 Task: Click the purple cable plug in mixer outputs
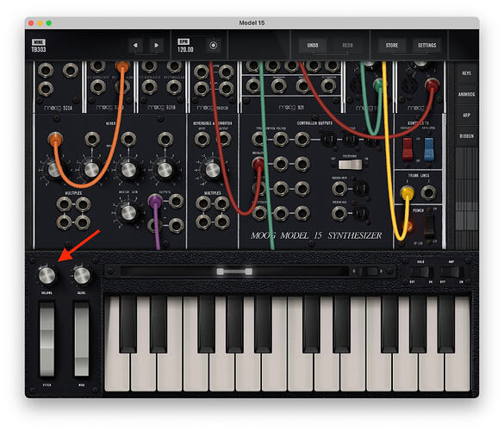click(155, 202)
